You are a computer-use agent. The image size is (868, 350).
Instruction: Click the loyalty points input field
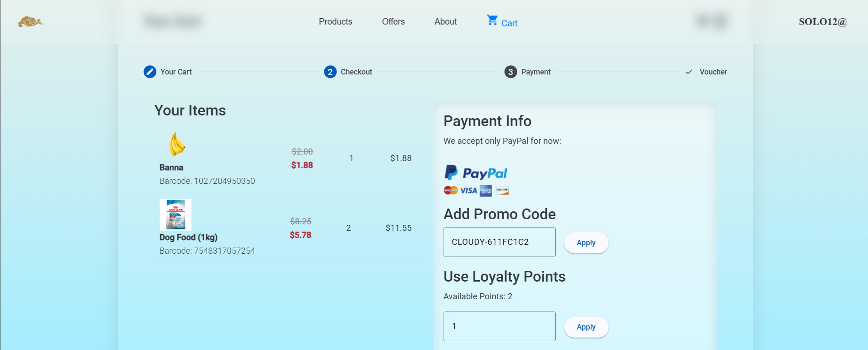(x=499, y=326)
